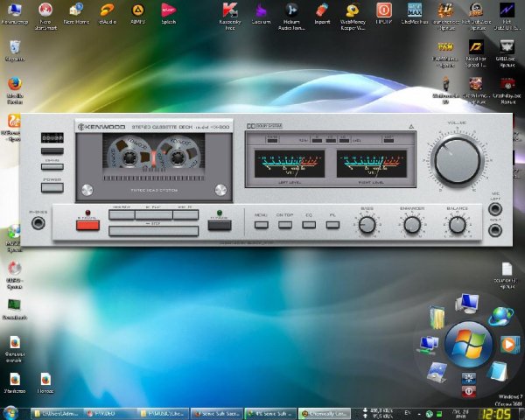Open the monitor icon in the circle dock

[x=467, y=304]
